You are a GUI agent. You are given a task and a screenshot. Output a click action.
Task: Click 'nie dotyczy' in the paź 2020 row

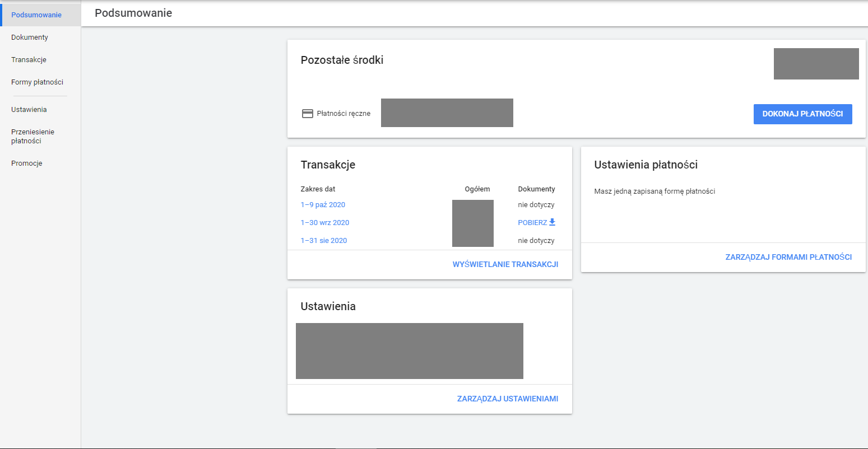536,205
